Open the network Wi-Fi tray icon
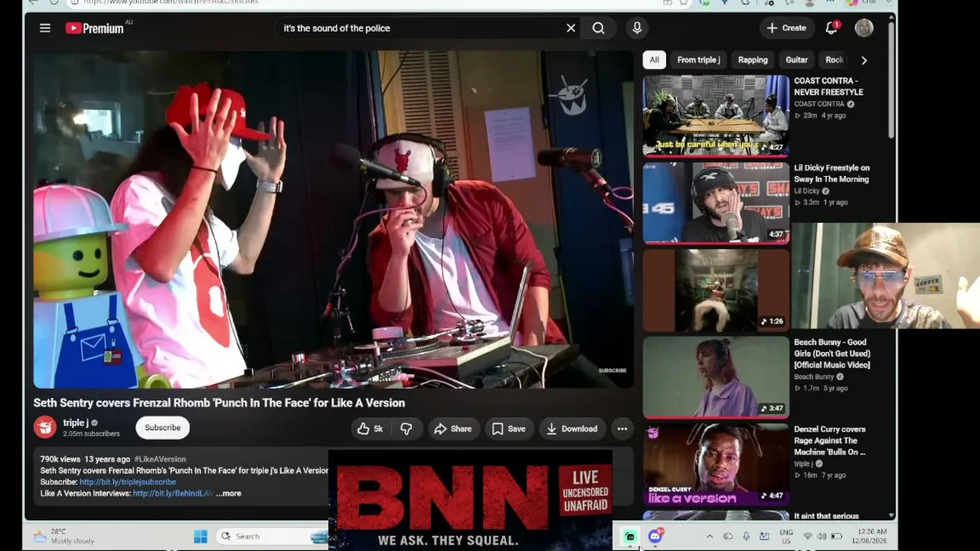This screenshot has width=980, height=551. pos(808,536)
